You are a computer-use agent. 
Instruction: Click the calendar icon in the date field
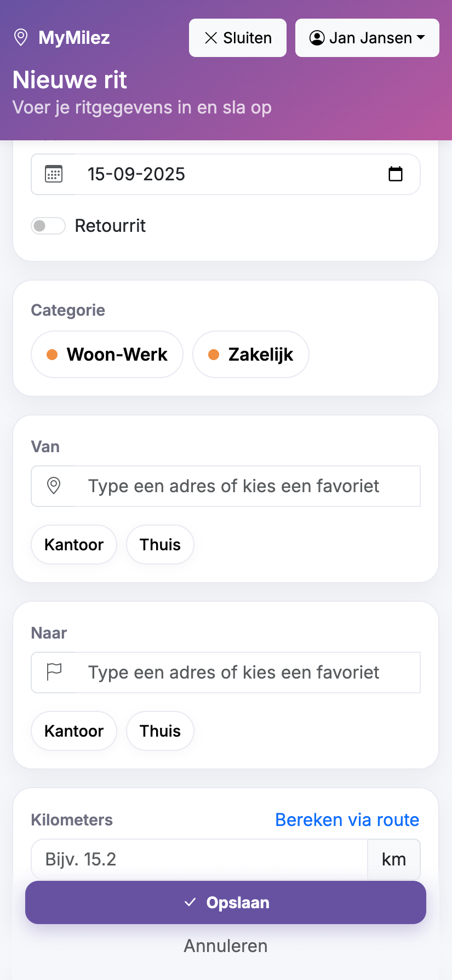click(x=53, y=174)
